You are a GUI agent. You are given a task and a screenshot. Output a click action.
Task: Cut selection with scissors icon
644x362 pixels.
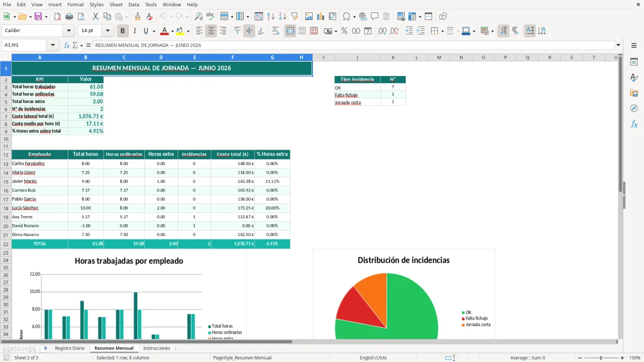click(95, 17)
